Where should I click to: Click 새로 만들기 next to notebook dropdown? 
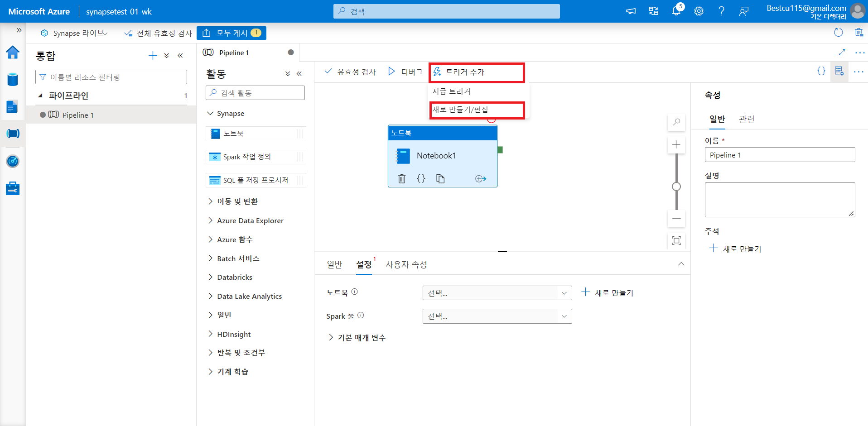608,293
